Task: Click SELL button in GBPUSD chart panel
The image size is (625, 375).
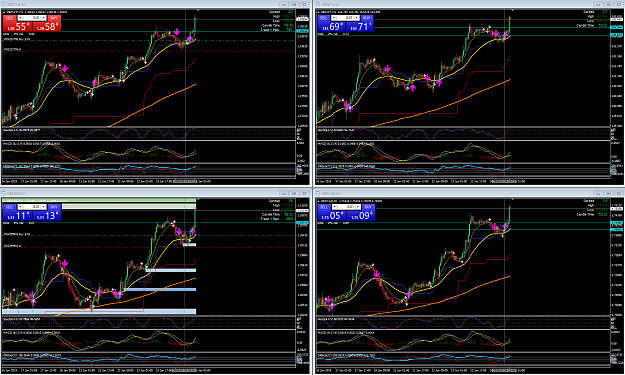Action: pos(10,207)
